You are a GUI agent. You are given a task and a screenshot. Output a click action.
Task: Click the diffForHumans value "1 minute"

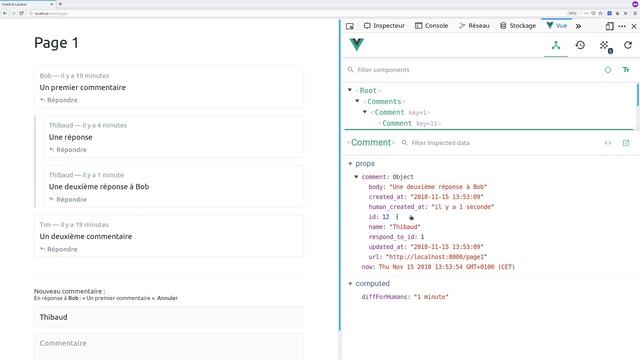point(431,297)
